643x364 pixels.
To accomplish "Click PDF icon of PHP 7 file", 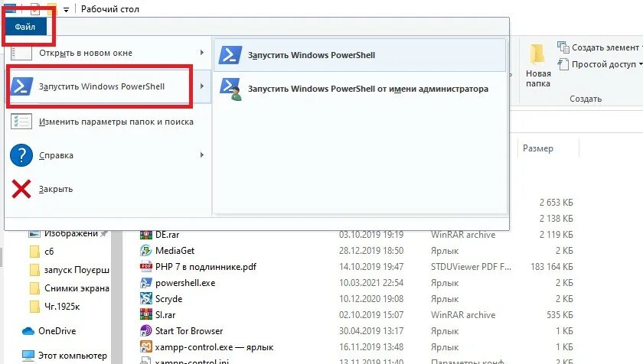I will pos(146,267).
